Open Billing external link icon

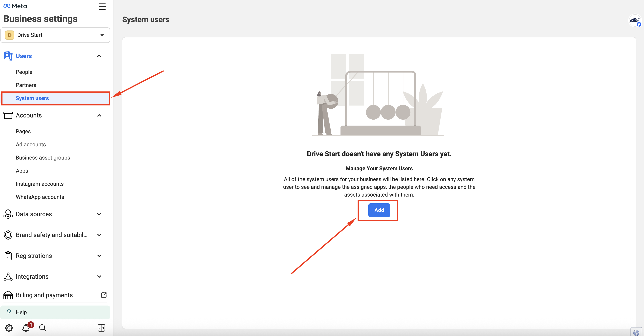(104, 295)
